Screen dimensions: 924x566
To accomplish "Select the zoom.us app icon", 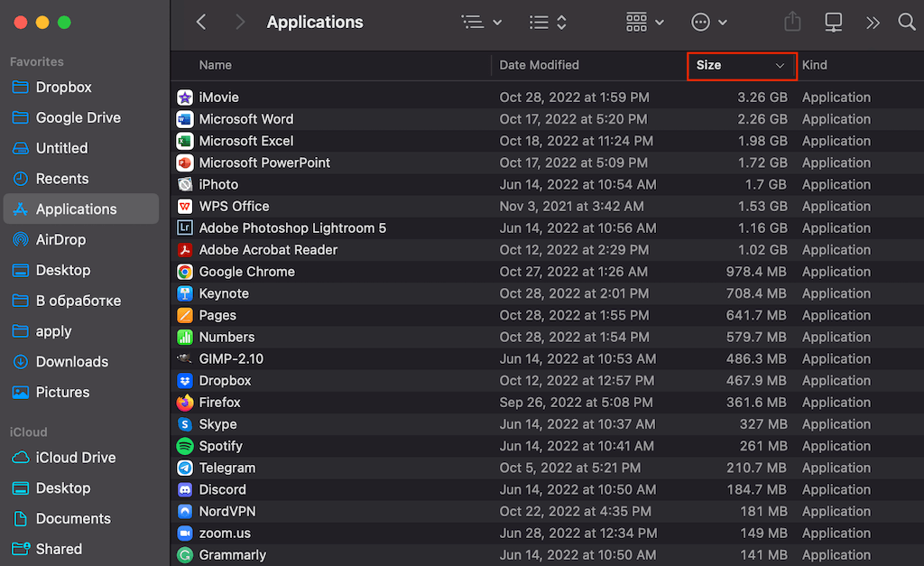I will point(185,534).
